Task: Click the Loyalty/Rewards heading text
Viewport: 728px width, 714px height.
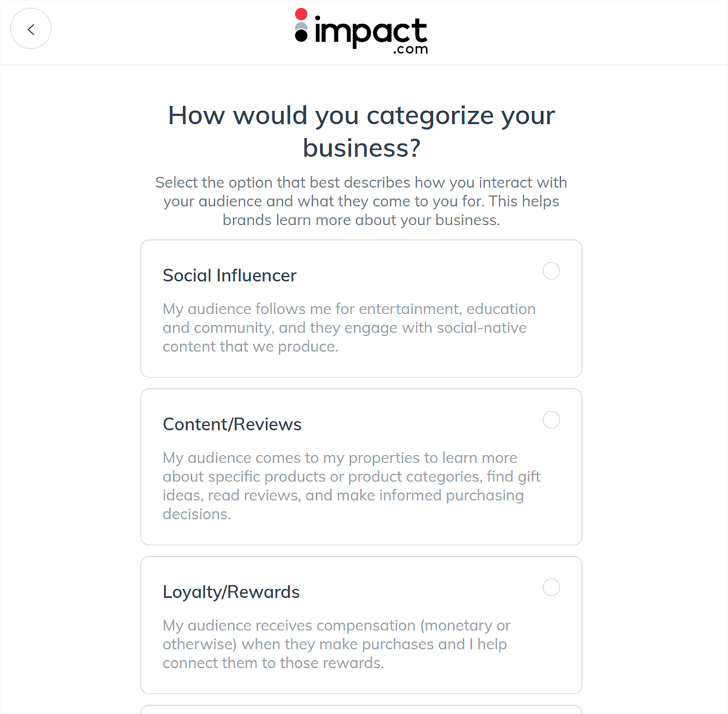Action: (x=231, y=592)
